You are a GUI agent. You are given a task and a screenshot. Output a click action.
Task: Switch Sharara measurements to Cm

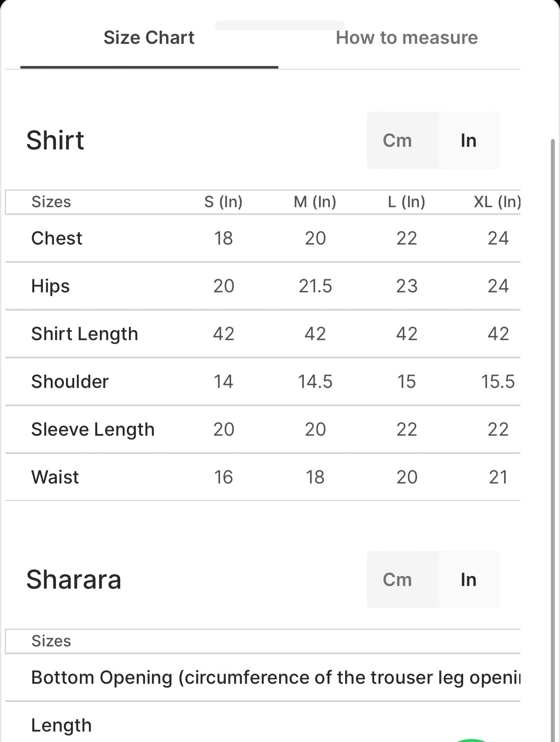click(397, 580)
